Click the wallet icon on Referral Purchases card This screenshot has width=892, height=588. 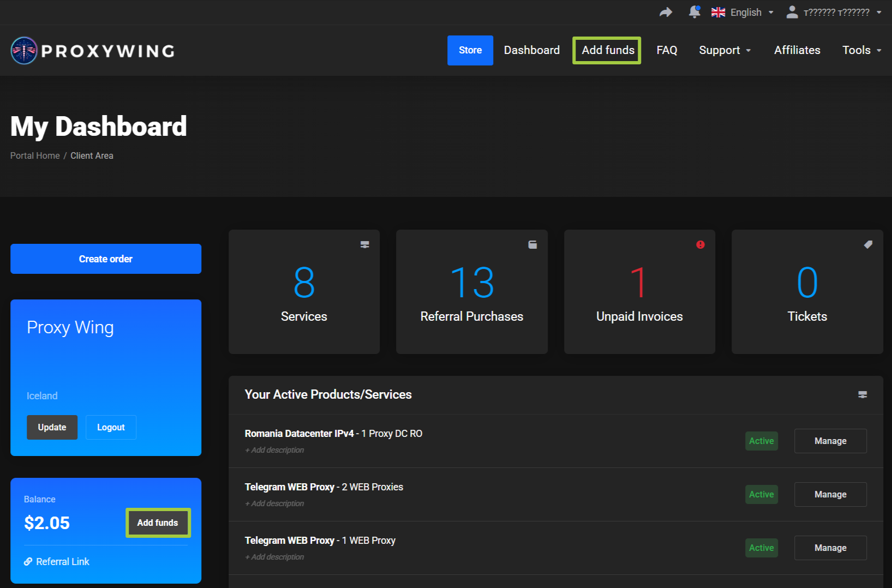(x=532, y=244)
